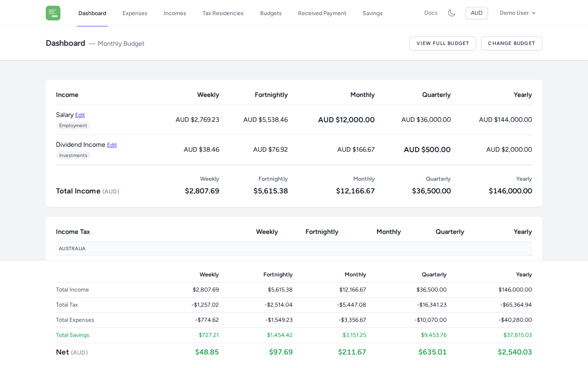Image resolution: width=588 pixels, height=368 pixels.
Task: Expand the Demo User menu
Action: [517, 13]
